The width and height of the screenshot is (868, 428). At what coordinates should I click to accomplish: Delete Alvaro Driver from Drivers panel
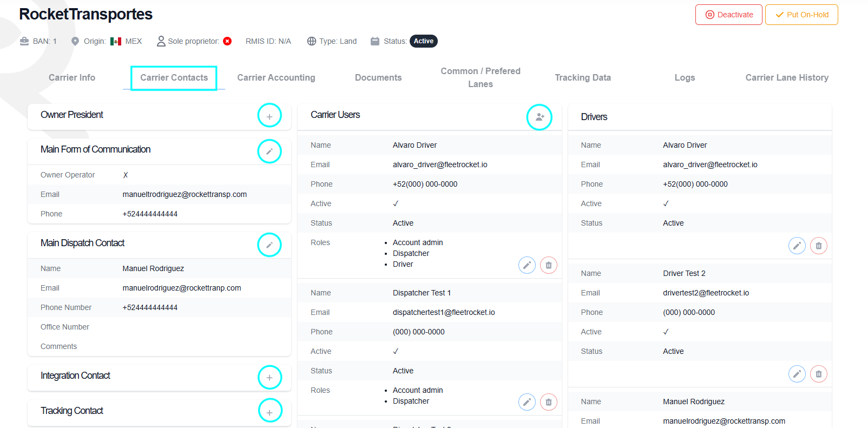pyautogui.click(x=819, y=246)
